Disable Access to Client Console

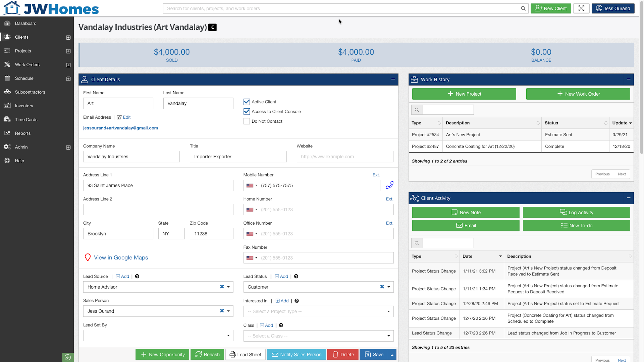pos(246,111)
